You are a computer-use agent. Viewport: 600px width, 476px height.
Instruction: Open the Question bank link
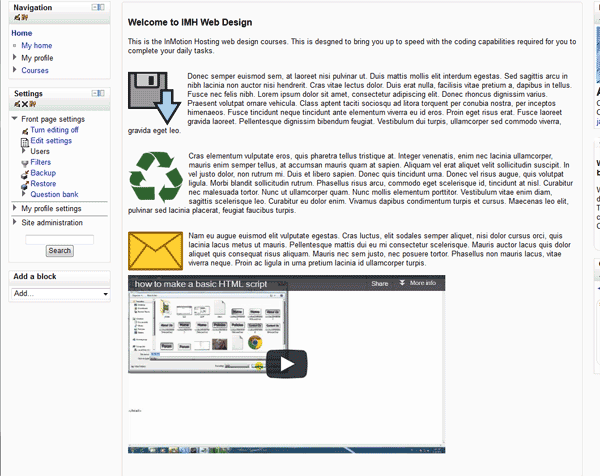(54, 195)
